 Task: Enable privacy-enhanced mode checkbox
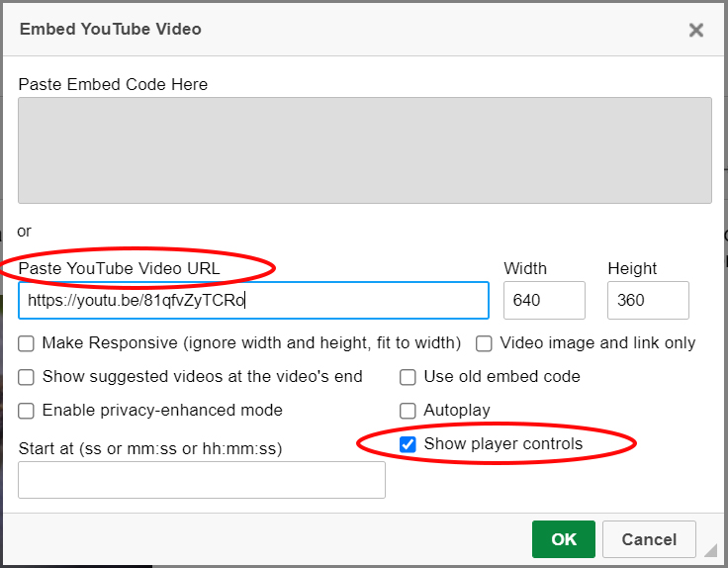pos(26,411)
